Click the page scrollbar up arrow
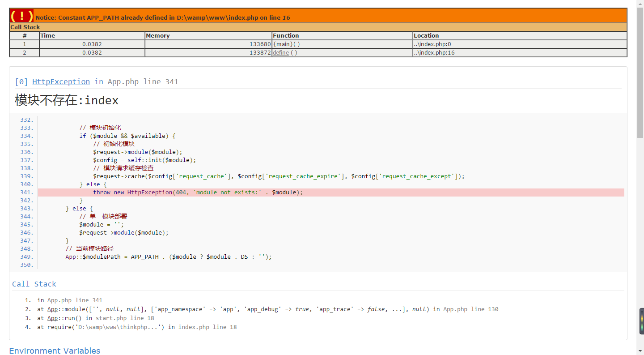 tap(640, 4)
